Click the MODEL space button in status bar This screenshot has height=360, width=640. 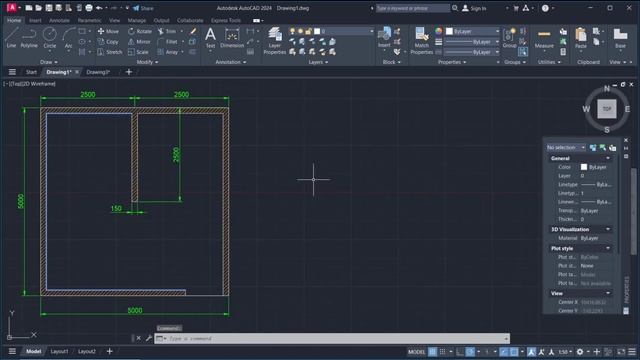416,352
